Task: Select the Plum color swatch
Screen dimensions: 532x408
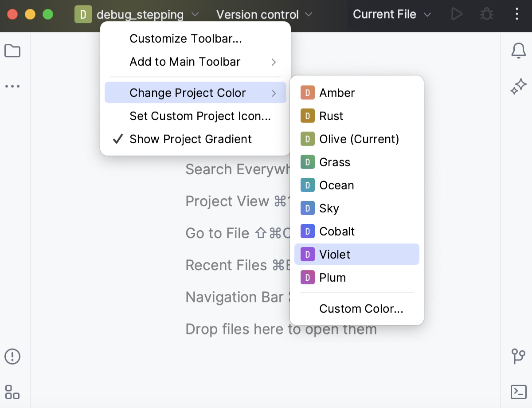Action: click(x=332, y=277)
